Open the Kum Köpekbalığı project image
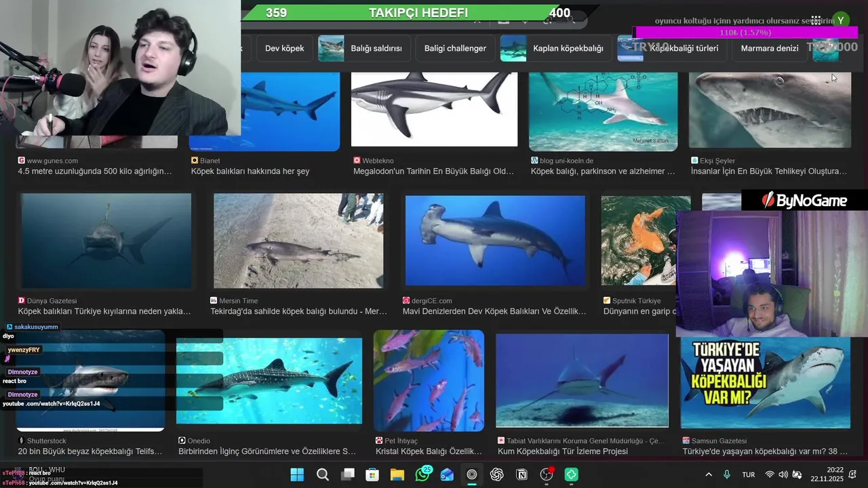The width and height of the screenshot is (868, 488). pos(582,380)
